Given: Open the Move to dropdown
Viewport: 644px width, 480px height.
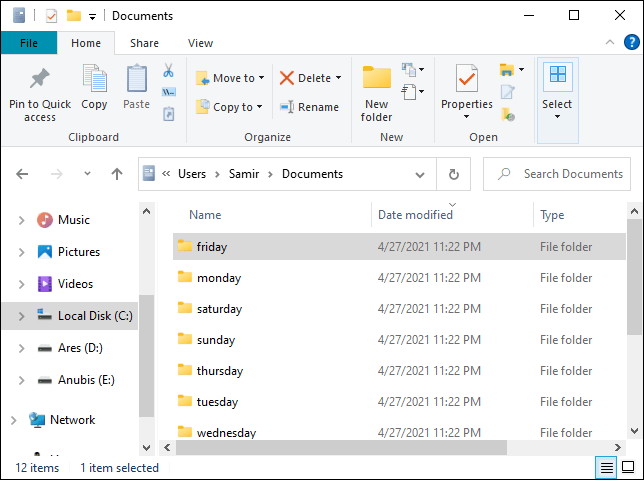Looking at the screenshot, I should (230, 78).
